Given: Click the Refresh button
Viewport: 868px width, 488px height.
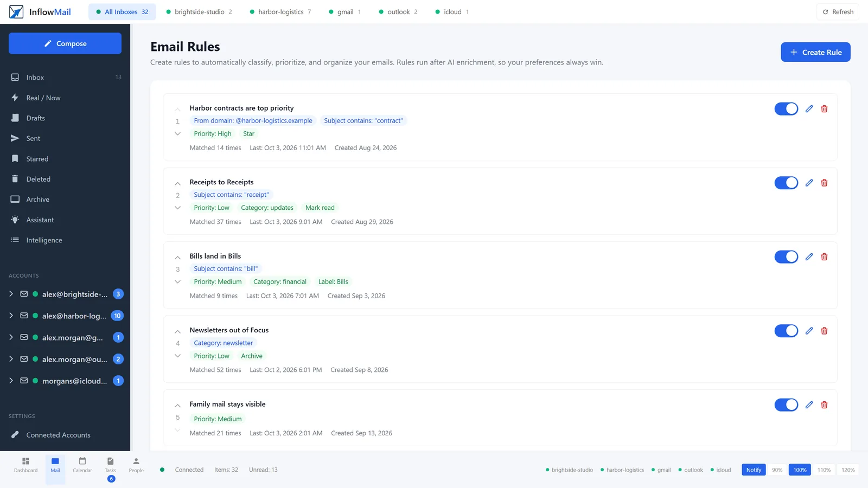Looking at the screenshot, I should click(838, 12).
